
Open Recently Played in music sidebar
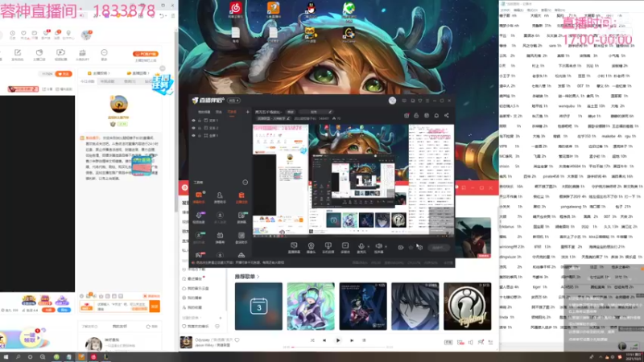tap(195, 278)
